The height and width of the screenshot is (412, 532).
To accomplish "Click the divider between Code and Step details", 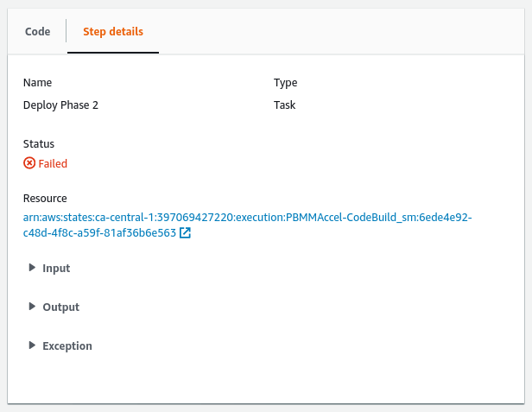I will pyautogui.click(x=66, y=32).
